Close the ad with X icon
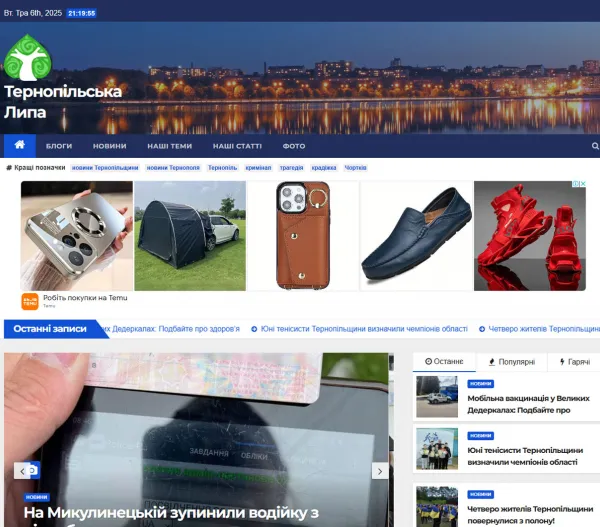Image resolution: width=600 pixels, height=527 pixels. tap(583, 184)
